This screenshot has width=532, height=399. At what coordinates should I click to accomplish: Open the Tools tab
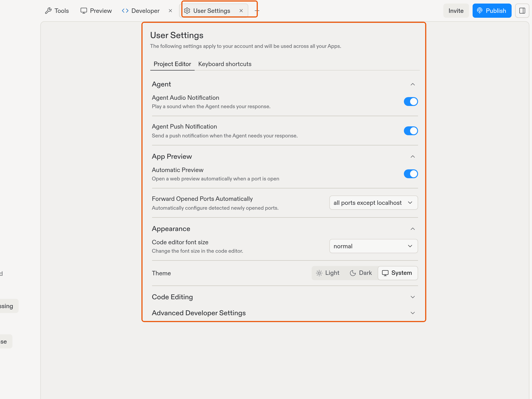(x=57, y=11)
